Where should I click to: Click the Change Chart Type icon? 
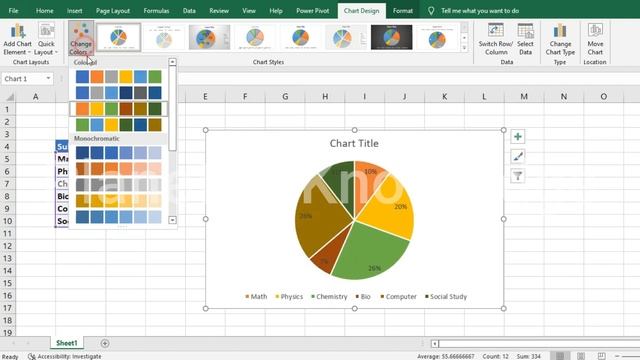560,31
